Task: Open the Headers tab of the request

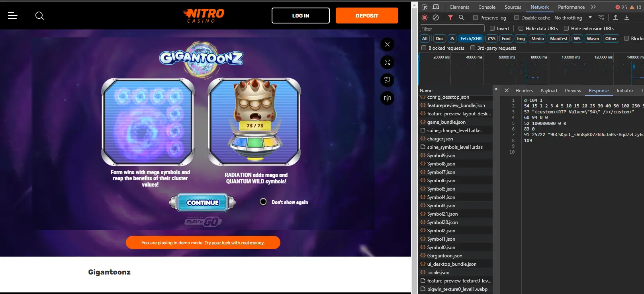Action: [x=524, y=91]
